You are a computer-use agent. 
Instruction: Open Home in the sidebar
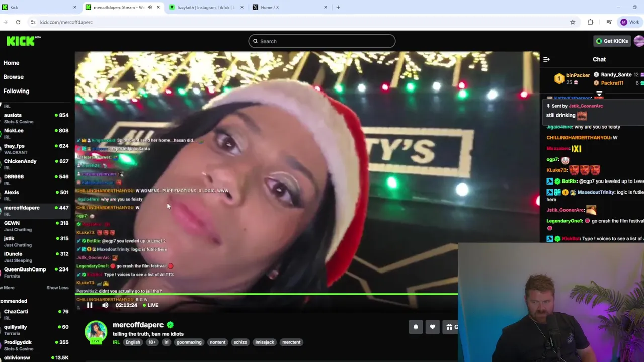click(x=11, y=63)
